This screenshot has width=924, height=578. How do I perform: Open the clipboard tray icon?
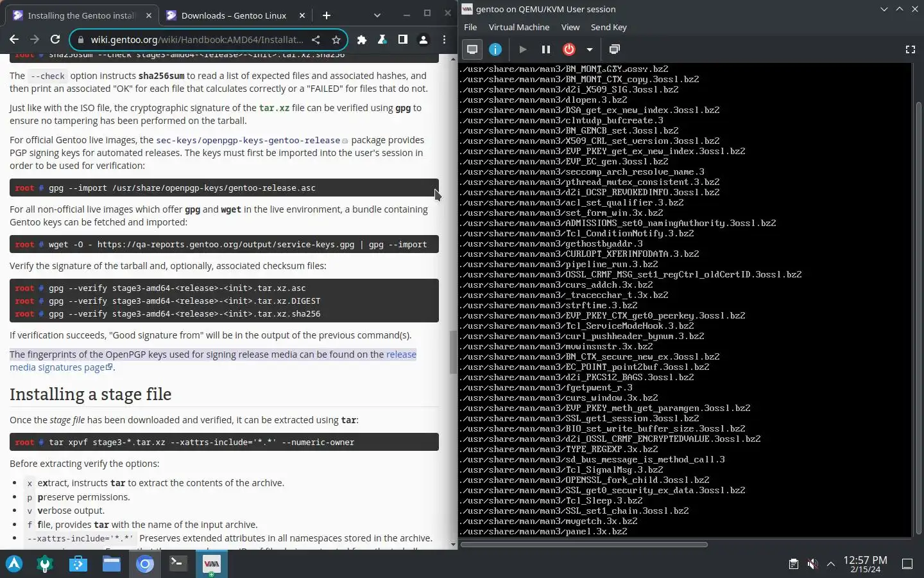point(794,564)
